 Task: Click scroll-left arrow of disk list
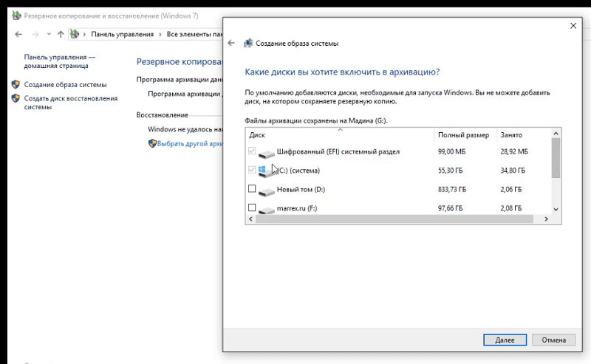coord(251,219)
